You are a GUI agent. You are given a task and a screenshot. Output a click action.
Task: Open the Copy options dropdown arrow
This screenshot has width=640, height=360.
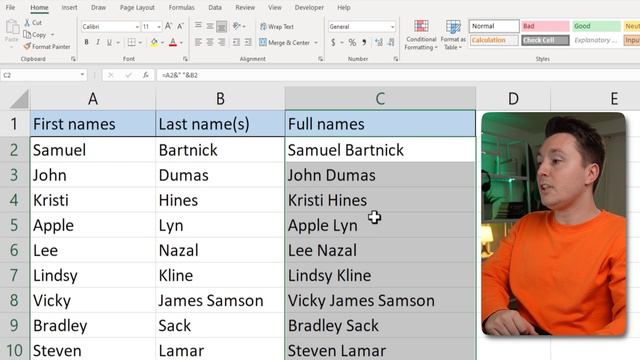(x=52, y=35)
